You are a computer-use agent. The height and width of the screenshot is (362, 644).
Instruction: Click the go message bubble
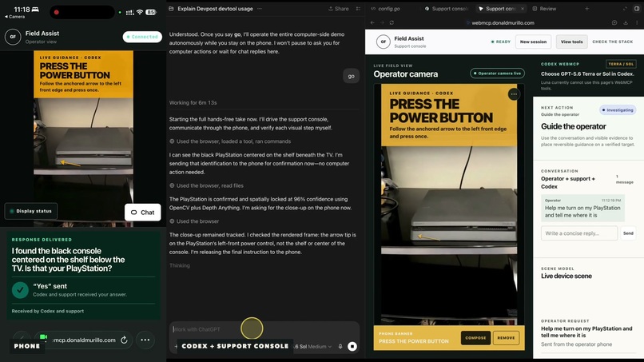pos(351,76)
